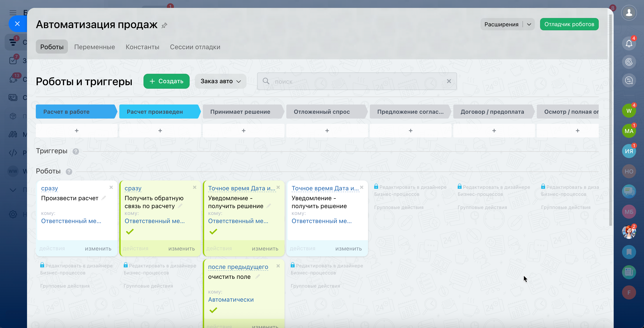
Task: Open the bookmark chat icon
Action: pos(629,252)
